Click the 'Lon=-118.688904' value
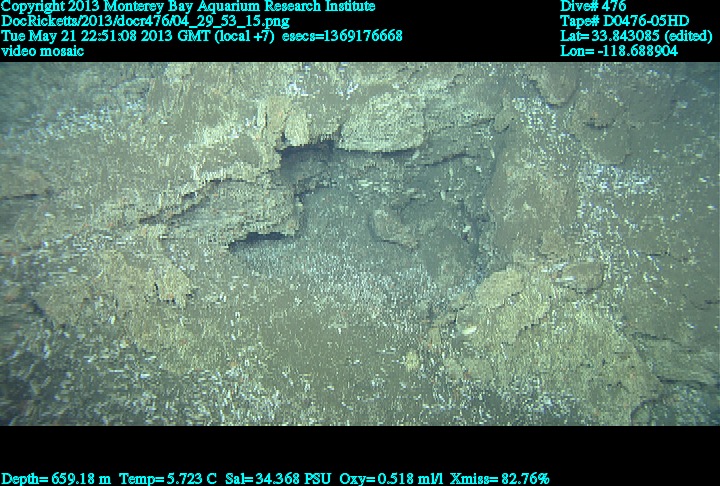The height and width of the screenshot is (486, 720). (619, 51)
